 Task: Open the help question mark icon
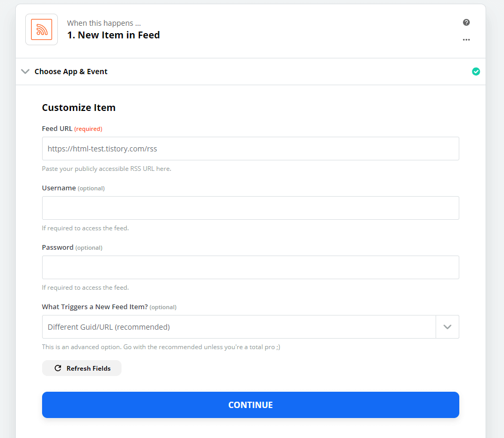466,23
